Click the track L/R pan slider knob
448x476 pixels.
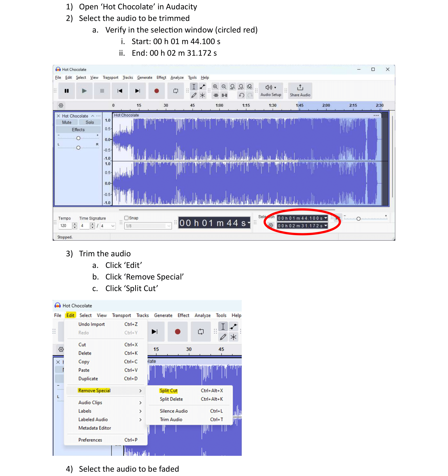78,148
